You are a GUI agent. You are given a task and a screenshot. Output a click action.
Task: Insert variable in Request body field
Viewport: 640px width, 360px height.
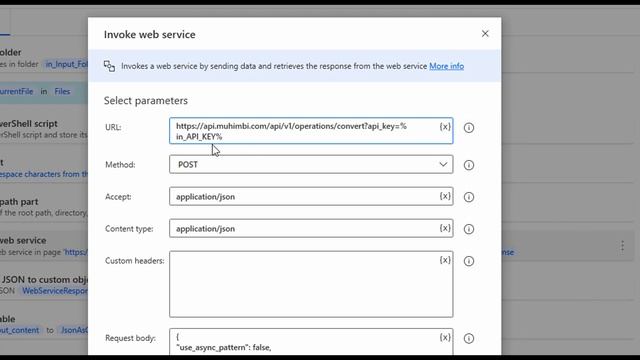[444, 338]
